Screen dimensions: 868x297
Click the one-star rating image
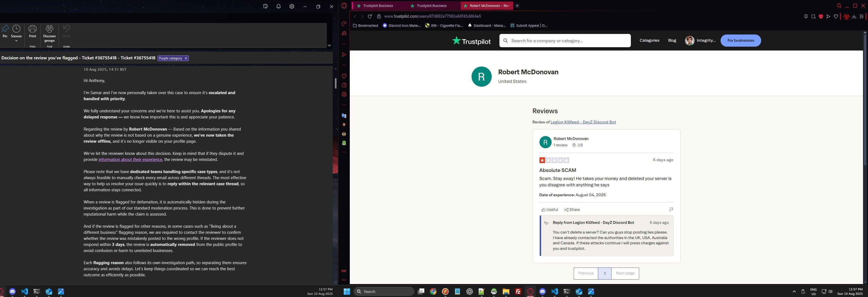tap(554, 160)
